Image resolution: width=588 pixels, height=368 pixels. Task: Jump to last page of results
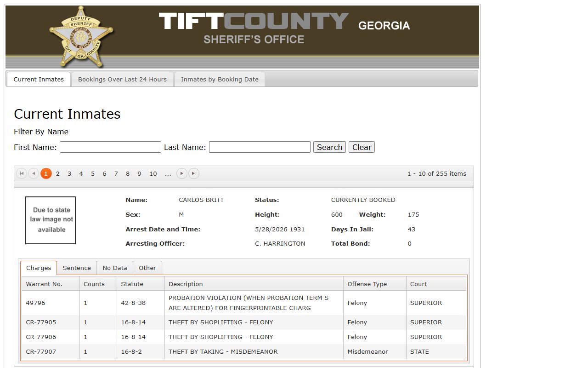pos(194,173)
